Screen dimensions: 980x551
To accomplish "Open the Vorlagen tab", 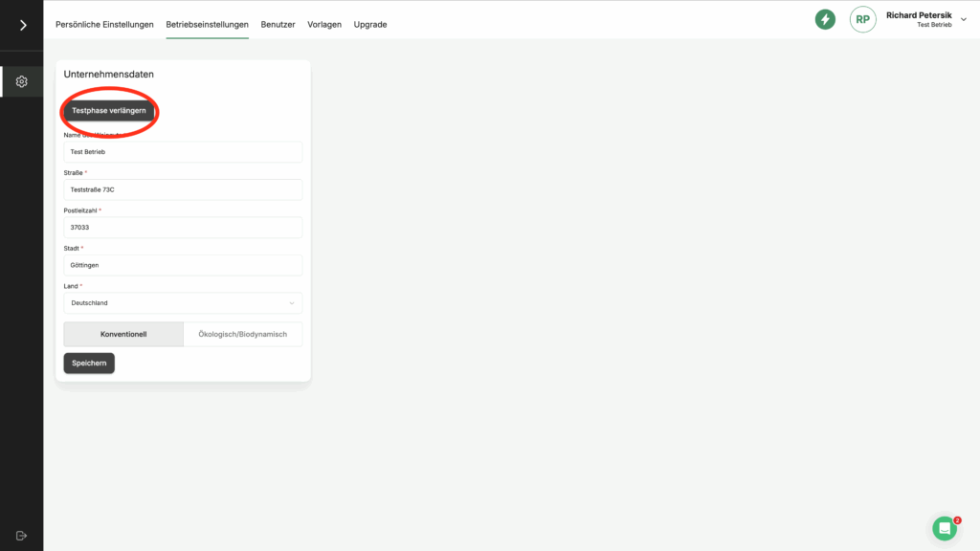I will coord(324,25).
